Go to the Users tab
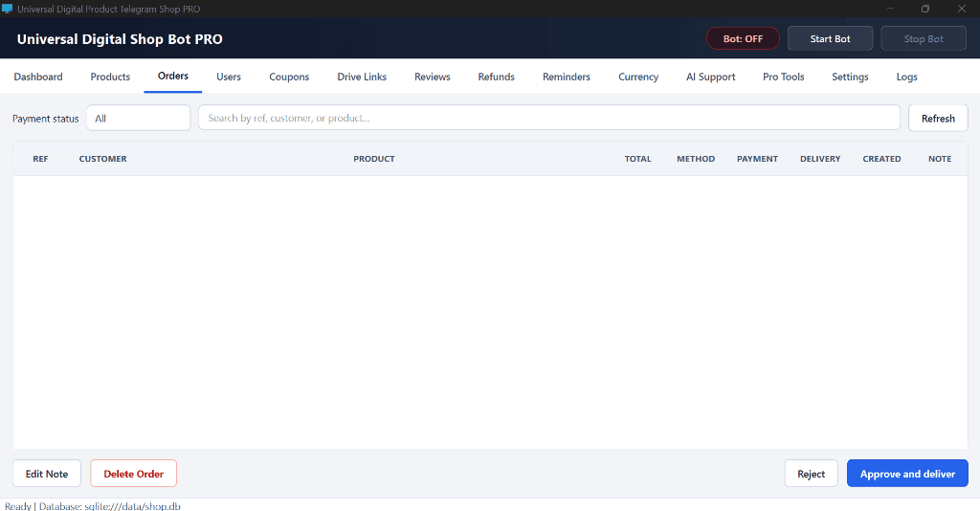 229,77
